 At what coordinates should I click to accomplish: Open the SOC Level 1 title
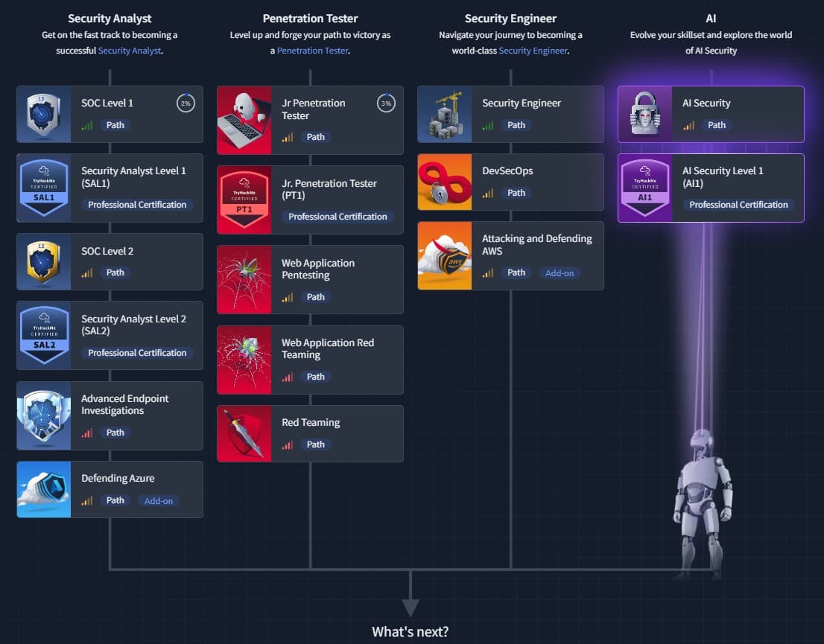click(x=107, y=103)
